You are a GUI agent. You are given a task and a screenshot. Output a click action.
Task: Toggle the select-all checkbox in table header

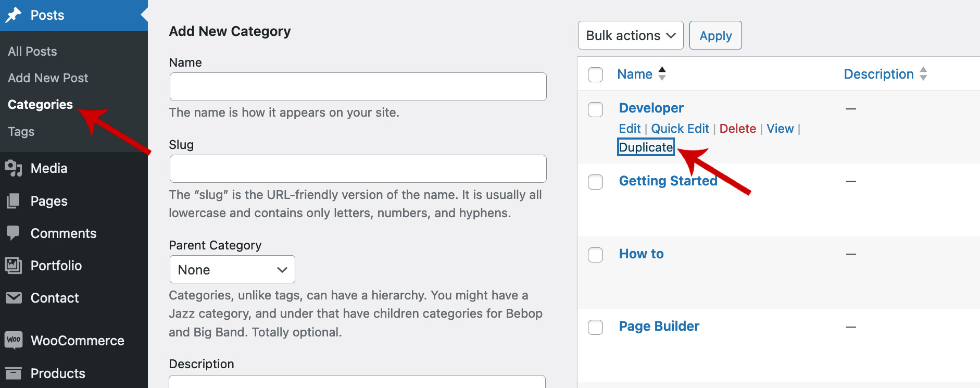click(595, 74)
